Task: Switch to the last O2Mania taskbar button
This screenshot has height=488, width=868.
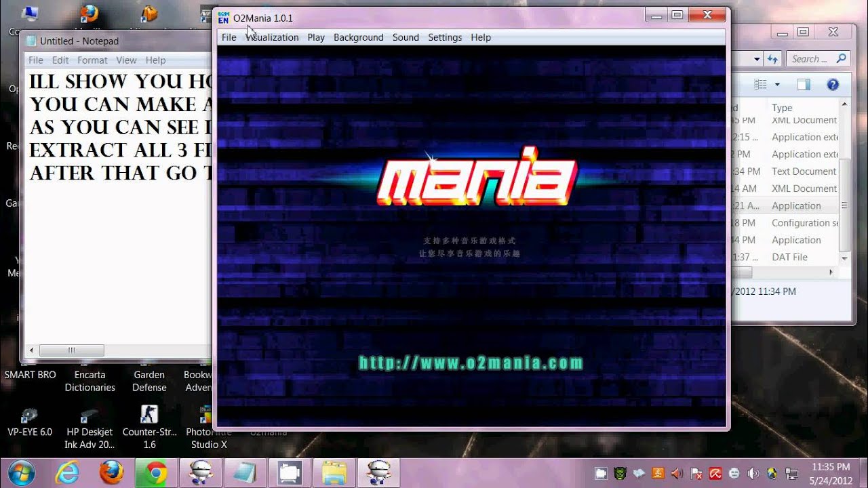Action: (379, 472)
